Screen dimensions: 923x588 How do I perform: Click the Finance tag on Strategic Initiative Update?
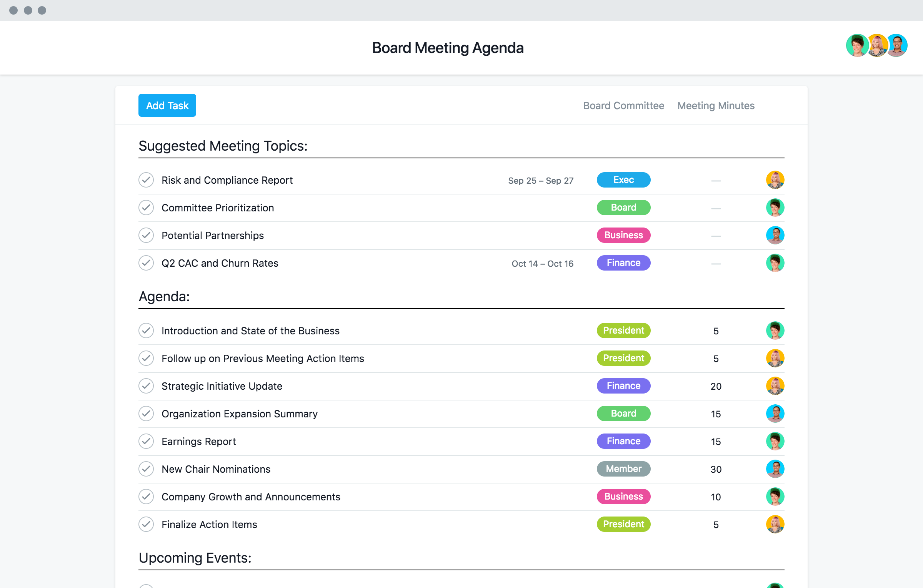[x=622, y=385]
